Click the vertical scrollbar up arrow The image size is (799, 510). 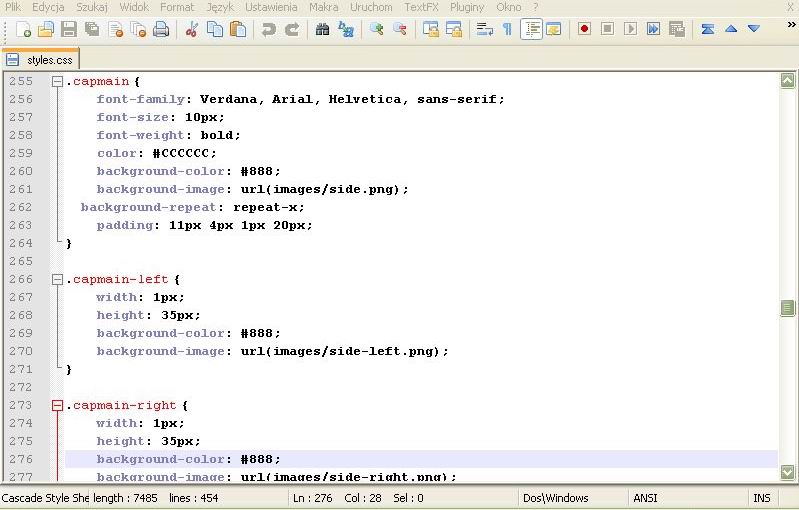(787, 80)
